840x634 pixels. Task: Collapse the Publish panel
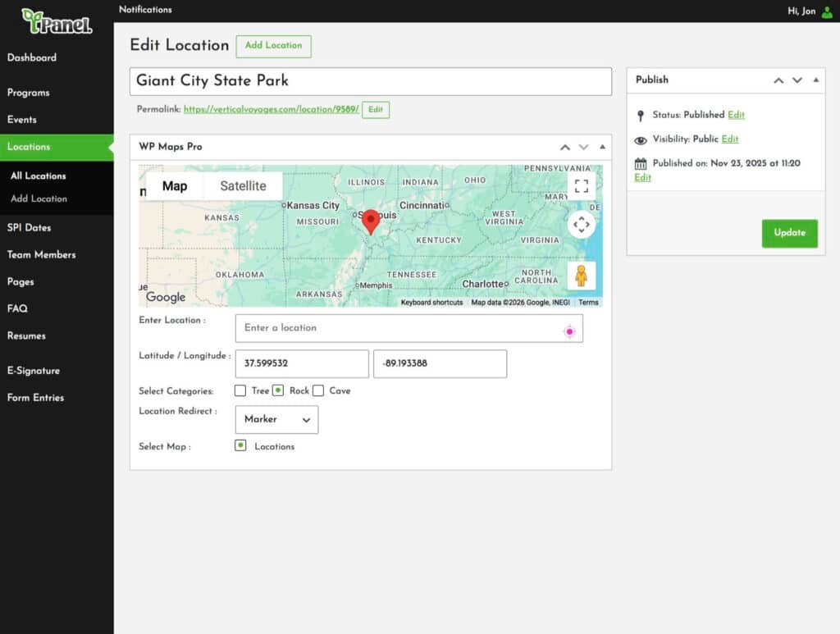click(816, 80)
